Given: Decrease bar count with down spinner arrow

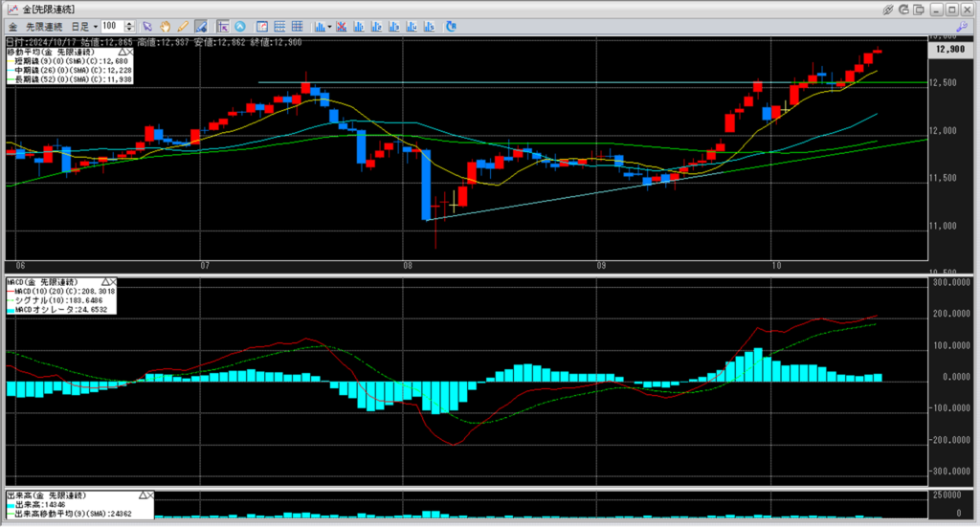Looking at the screenshot, I should click(129, 30).
